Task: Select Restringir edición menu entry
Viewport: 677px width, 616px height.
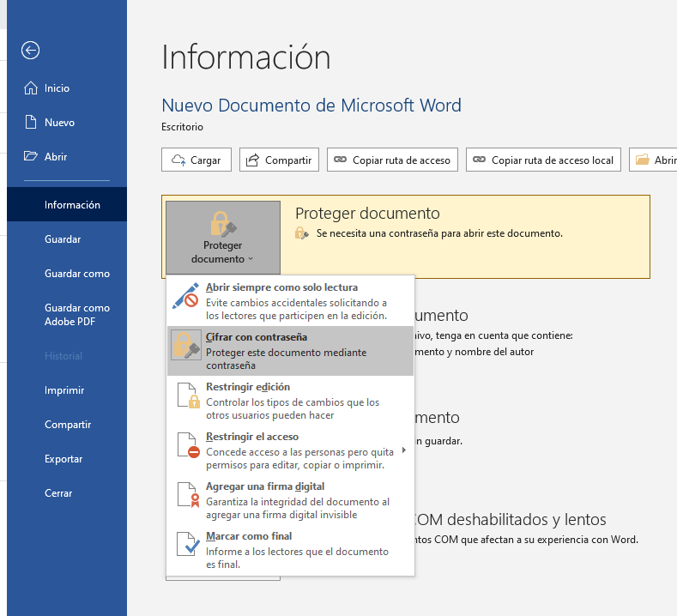Action: pyautogui.click(x=290, y=400)
